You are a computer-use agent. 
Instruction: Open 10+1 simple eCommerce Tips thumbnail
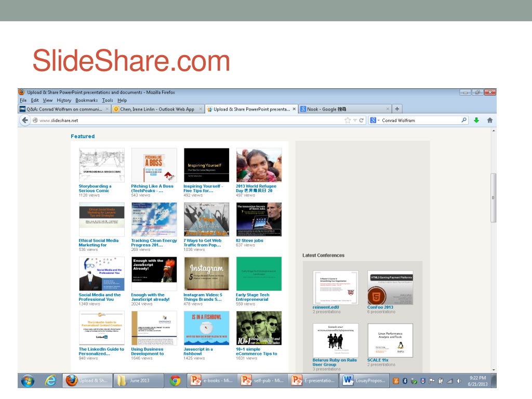259,328
